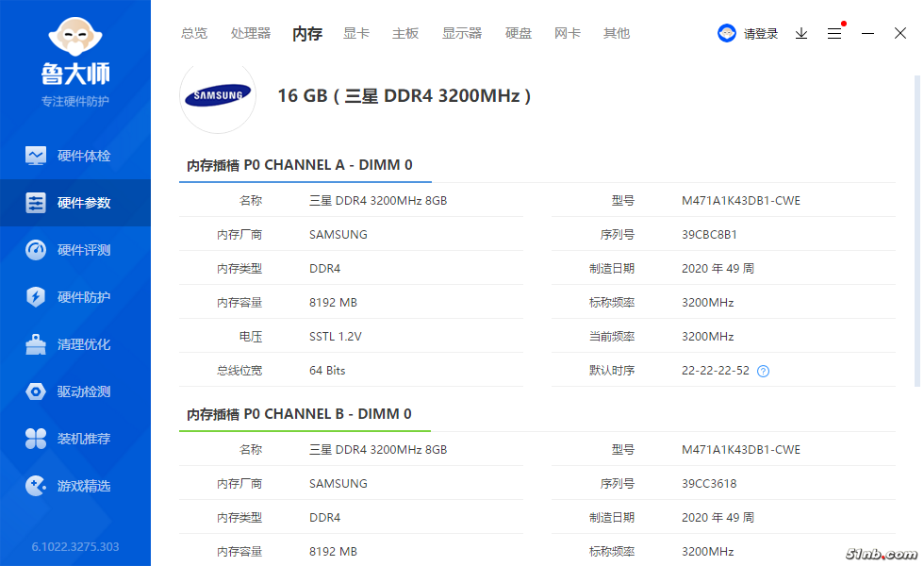The width and height of the screenshot is (924, 566).
Task: Click the help icon beside 22-22-22-52
Action: click(x=763, y=371)
